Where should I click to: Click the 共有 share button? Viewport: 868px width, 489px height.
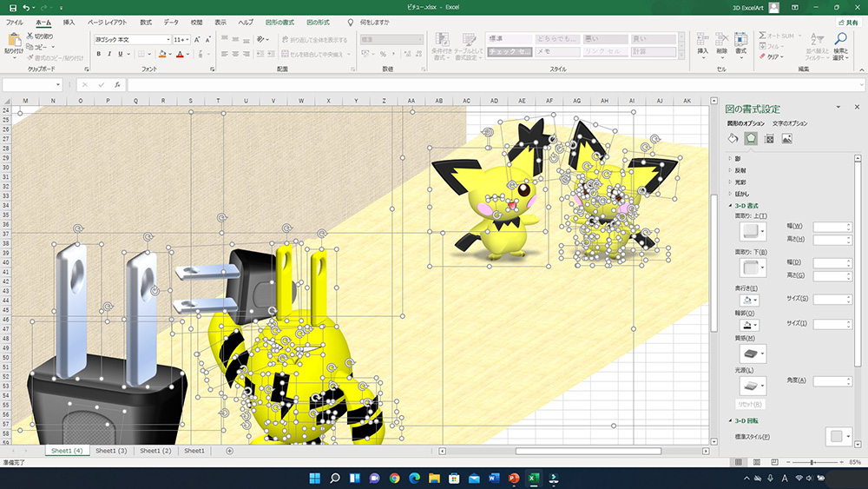click(848, 23)
